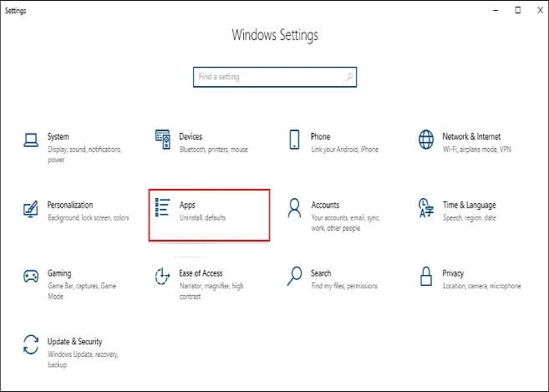The height and width of the screenshot is (392, 549).
Task: Click 'Link your Android, iPhone' text
Action: click(345, 150)
